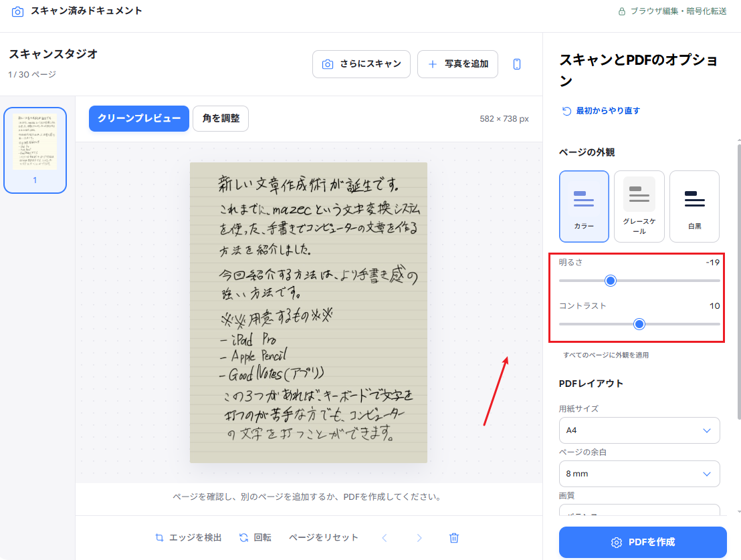Click 1 / 30 ページ page counter
The height and width of the screenshot is (560, 741).
(32, 75)
